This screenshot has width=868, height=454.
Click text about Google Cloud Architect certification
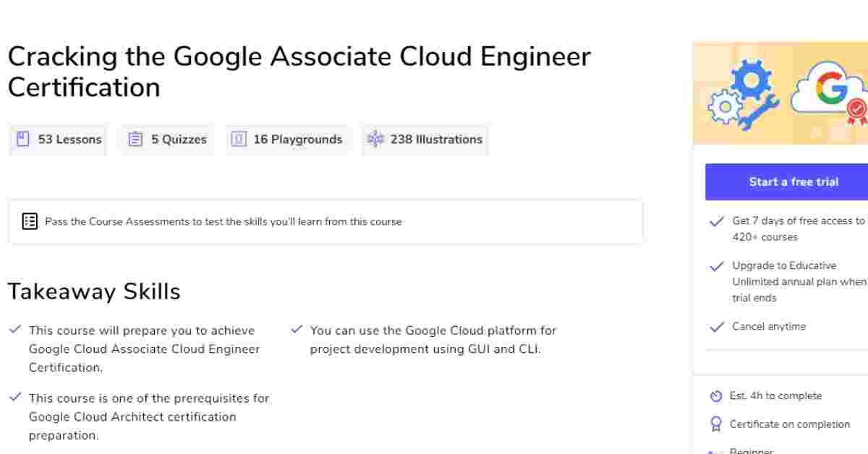pos(149,416)
